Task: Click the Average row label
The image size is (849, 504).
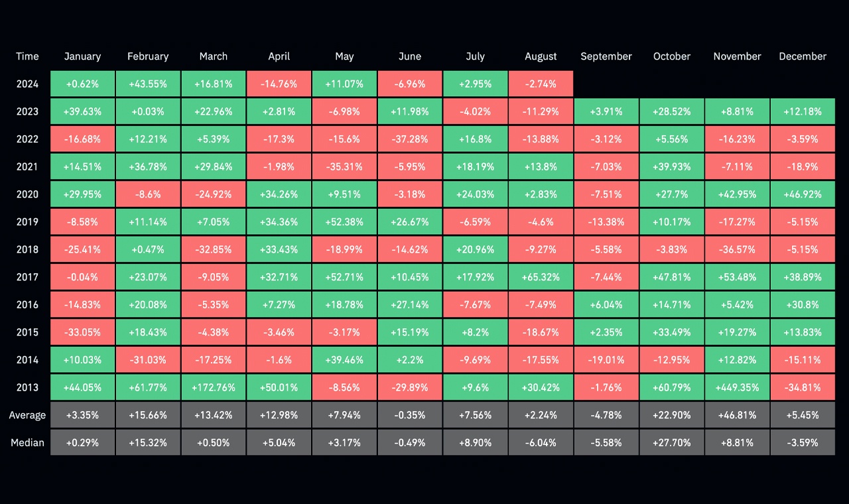Action: (27, 415)
